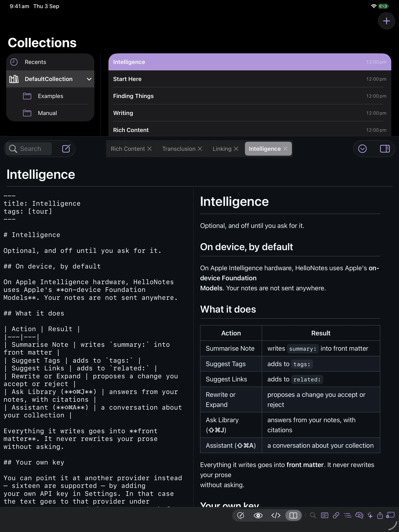
Task: Collapse the DefaultCollection chevron
Action: 89,79
